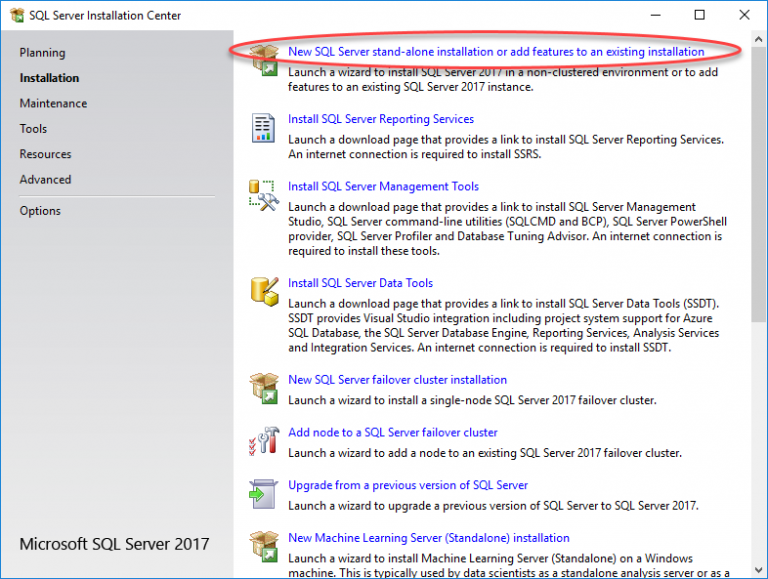Maximize the Installation Center window
This screenshot has height=579, width=768.
point(699,14)
